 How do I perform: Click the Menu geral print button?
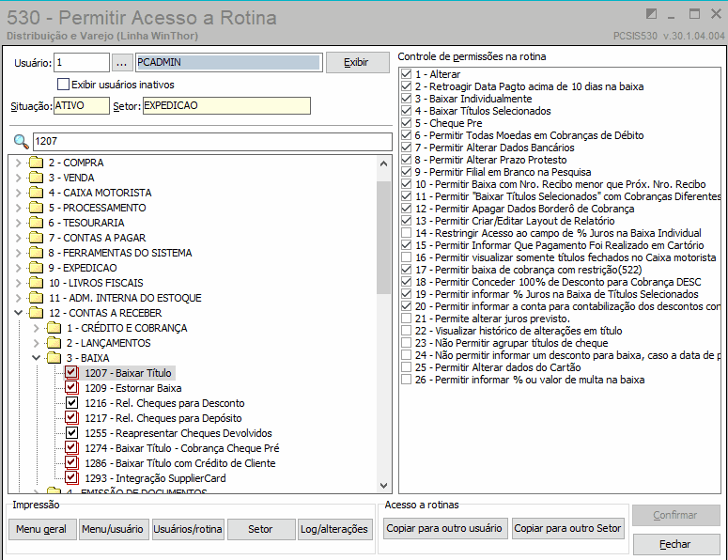[41, 529]
